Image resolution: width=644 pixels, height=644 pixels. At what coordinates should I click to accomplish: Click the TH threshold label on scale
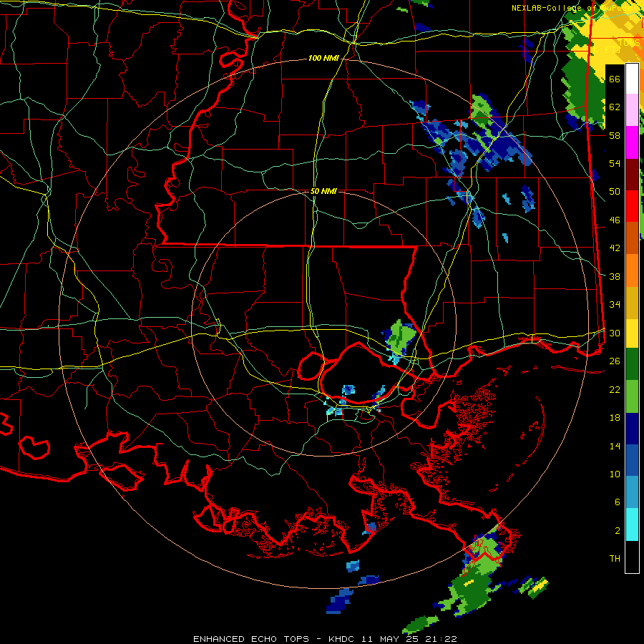click(x=615, y=559)
